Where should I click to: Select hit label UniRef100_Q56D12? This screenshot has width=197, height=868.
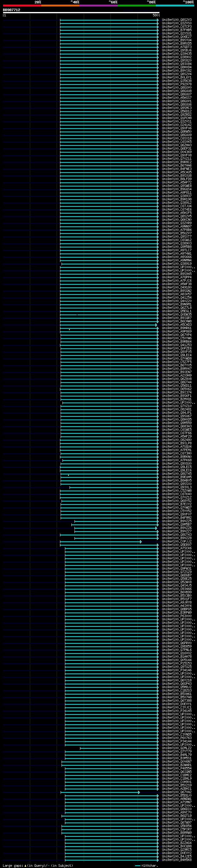click(177, 111)
